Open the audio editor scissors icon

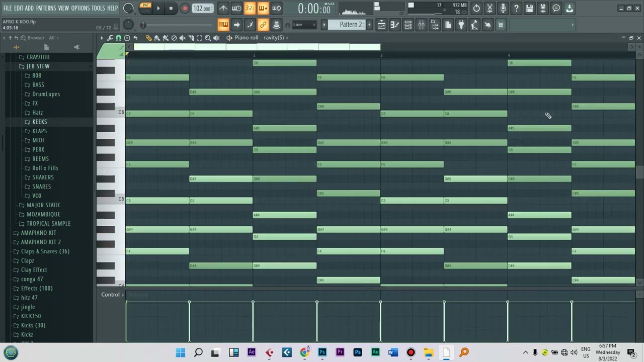pyautogui.click(x=490, y=8)
